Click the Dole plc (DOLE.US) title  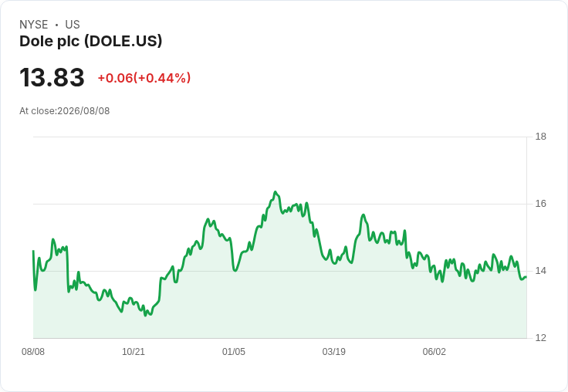click(x=90, y=42)
